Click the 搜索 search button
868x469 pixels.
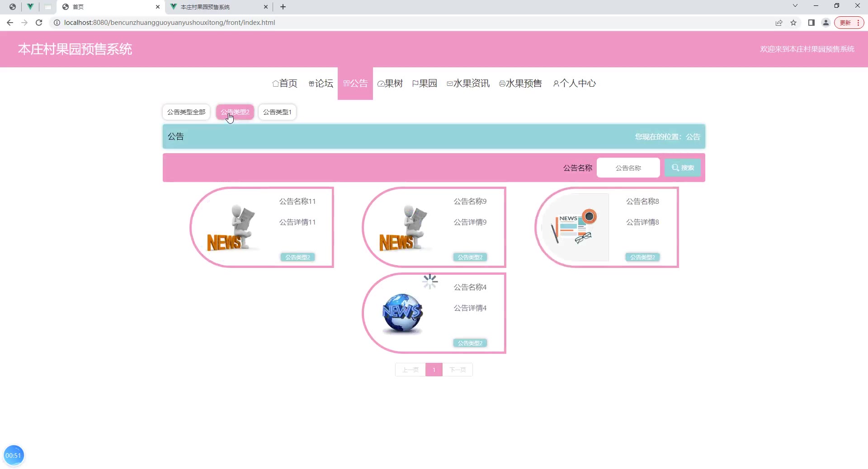683,168
